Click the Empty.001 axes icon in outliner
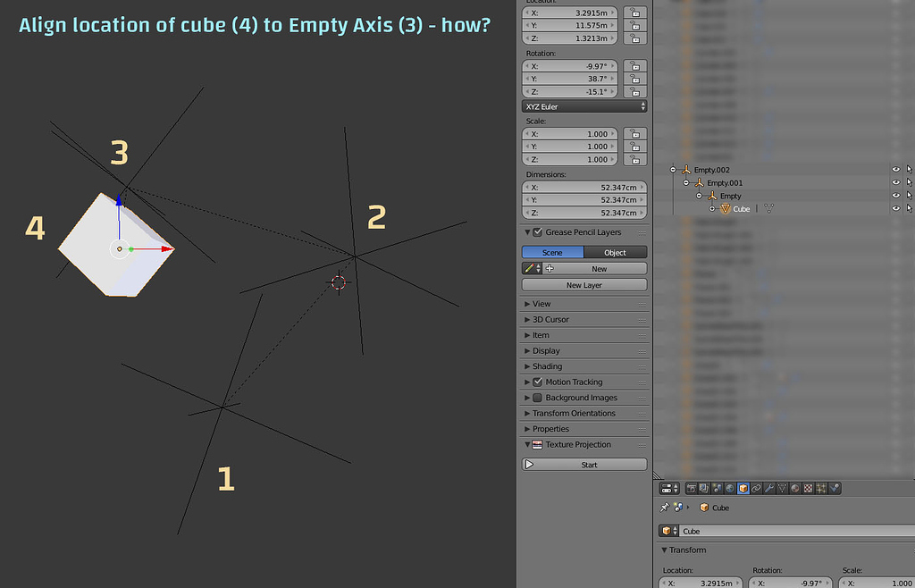 click(x=699, y=182)
